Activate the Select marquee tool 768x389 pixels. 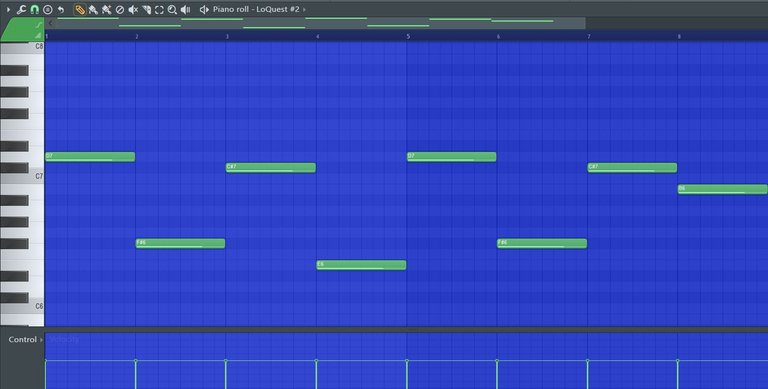click(159, 9)
